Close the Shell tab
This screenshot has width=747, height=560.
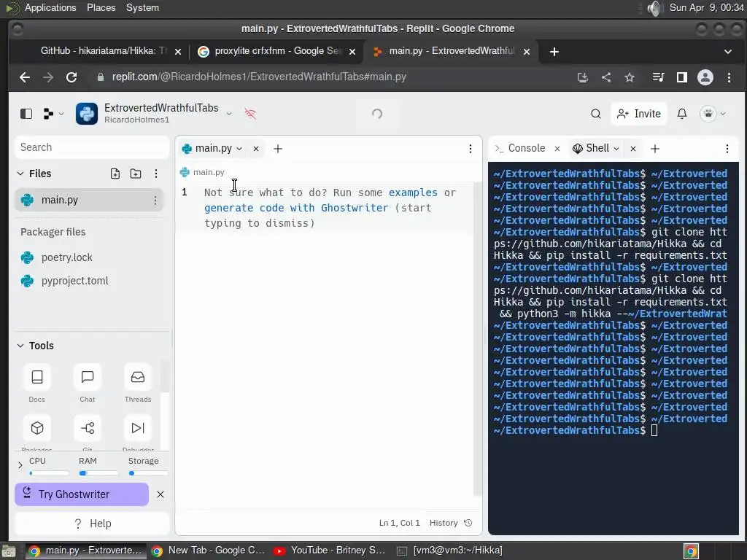[x=633, y=149]
